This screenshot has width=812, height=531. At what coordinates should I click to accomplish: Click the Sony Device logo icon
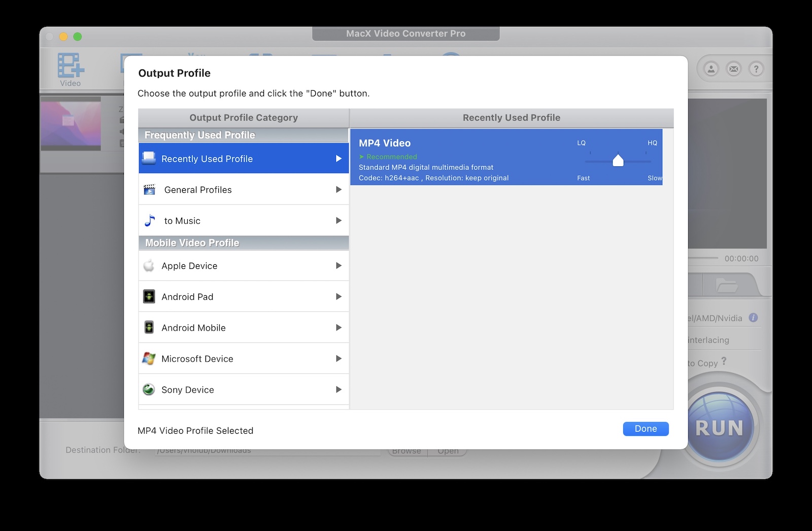tap(149, 390)
